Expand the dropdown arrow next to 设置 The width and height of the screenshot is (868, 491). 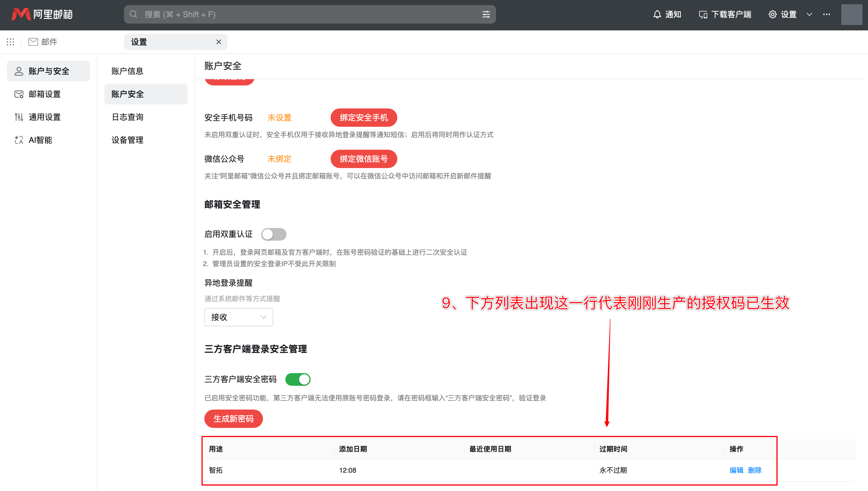click(x=809, y=14)
